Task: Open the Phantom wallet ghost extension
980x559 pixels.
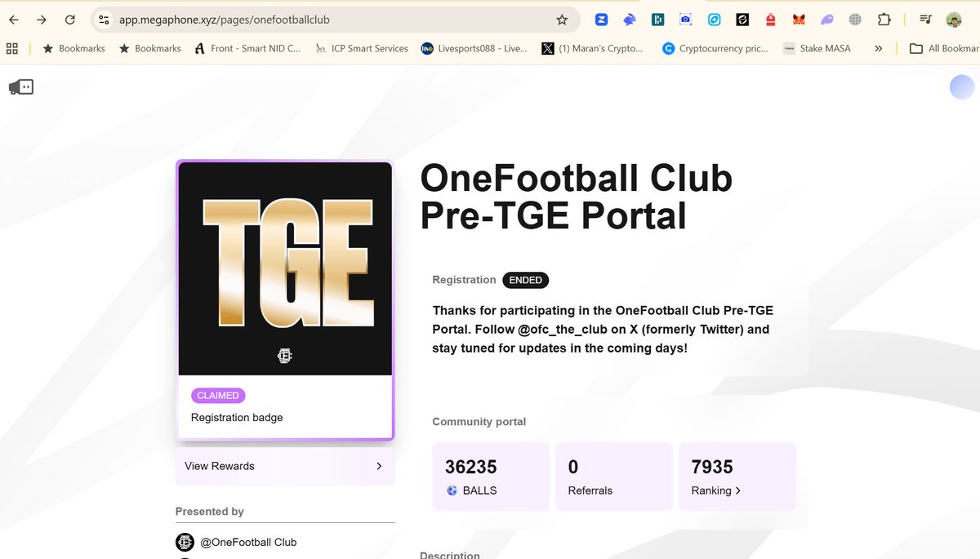Action: (x=826, y=20)
